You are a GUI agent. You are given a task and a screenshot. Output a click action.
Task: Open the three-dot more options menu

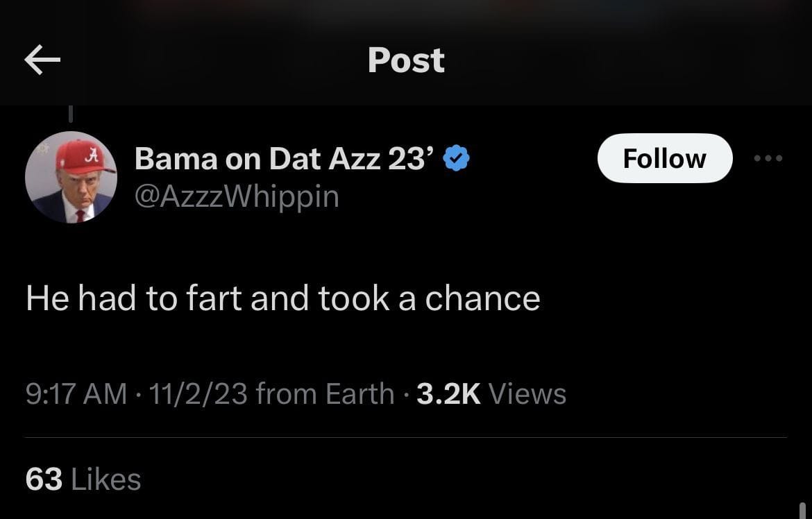[x=768, y=158]
